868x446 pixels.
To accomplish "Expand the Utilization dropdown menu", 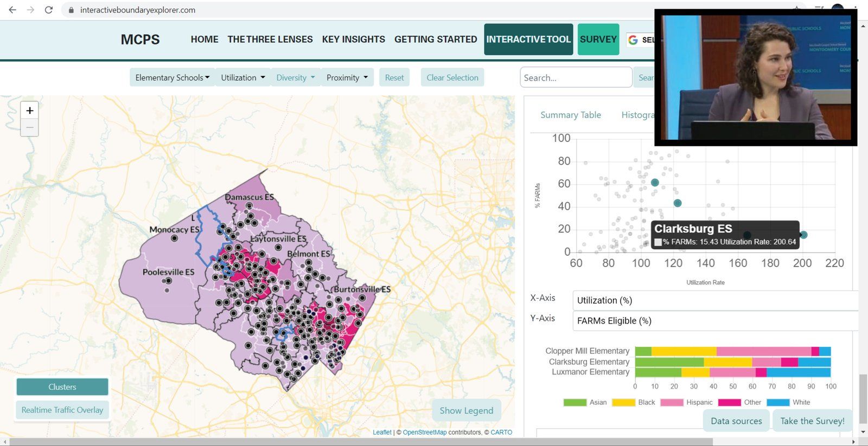I will tap(242, 77).
